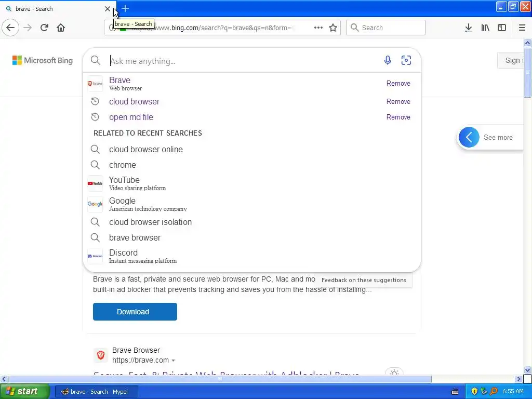Type in the Ask me anything search box
Image resolution: width=532 pixels, height=399 pixels.
coord(244,61)
